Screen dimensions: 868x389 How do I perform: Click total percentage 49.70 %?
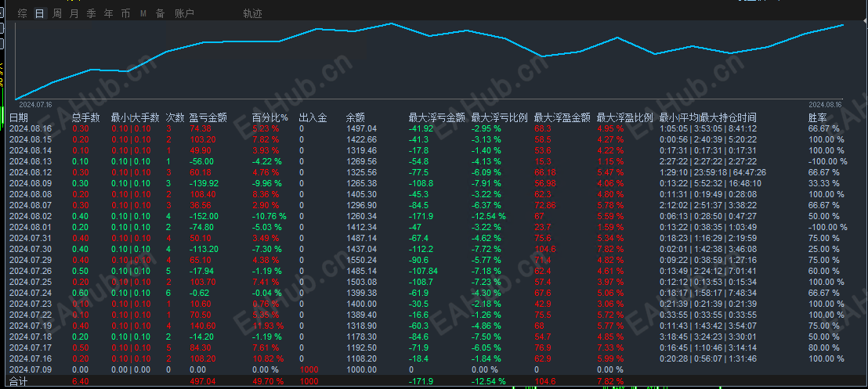[268, 382]
